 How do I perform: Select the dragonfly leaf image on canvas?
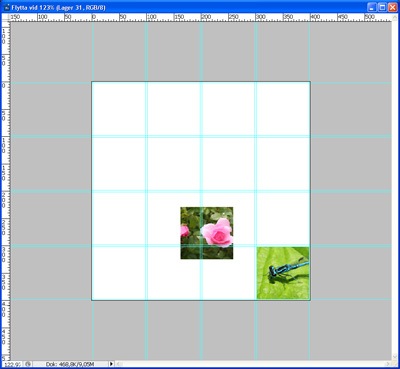coord(283,273)
